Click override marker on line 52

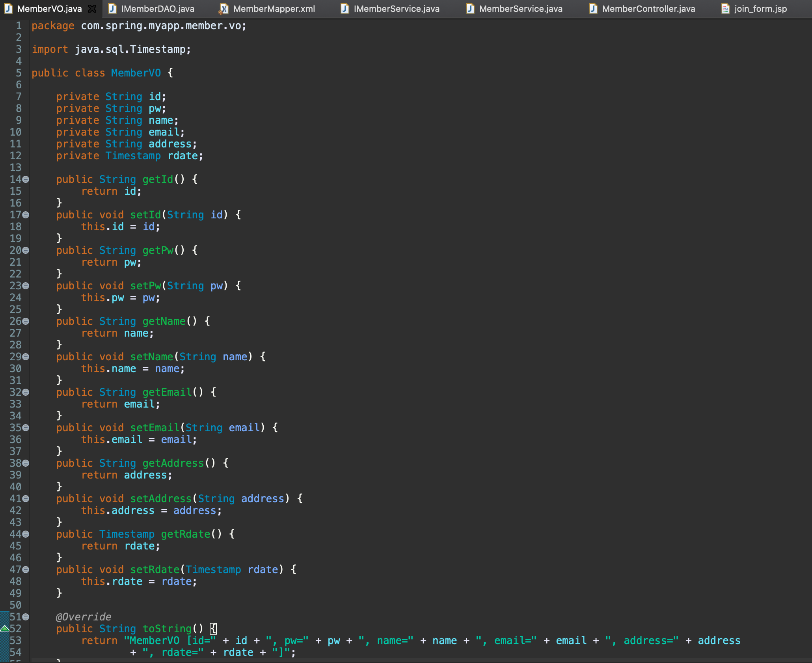5,628
